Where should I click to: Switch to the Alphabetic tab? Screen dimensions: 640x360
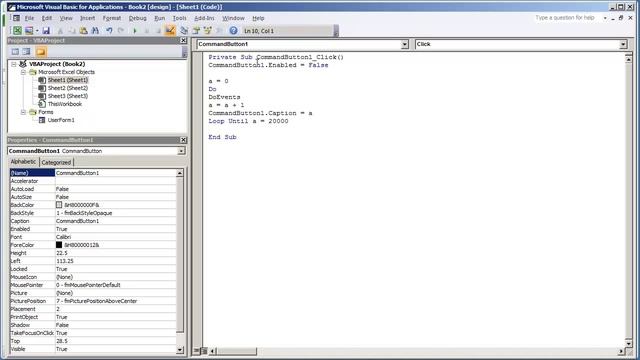23,162
